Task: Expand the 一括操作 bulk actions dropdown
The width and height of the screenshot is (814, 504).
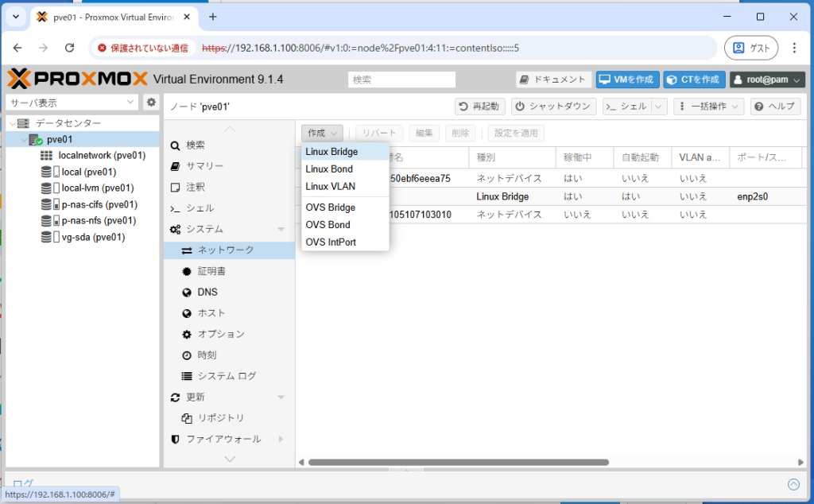Action: (708, 107)
